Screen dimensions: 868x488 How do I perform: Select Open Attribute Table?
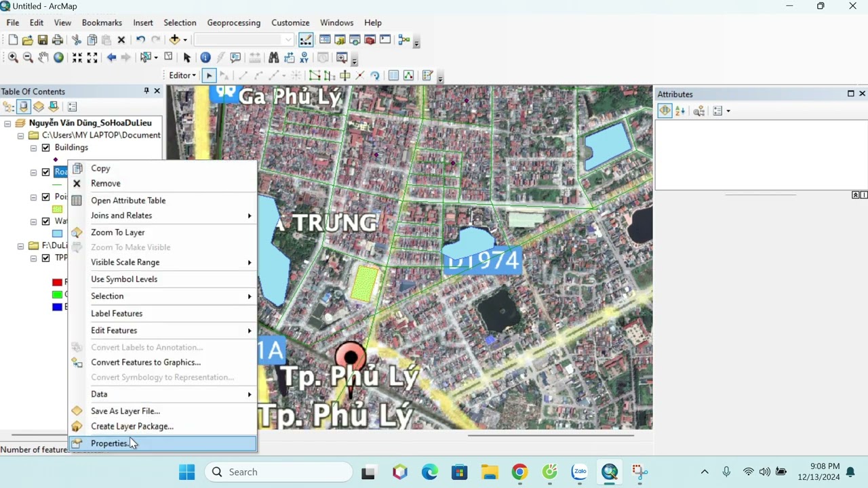click(163, 201)
